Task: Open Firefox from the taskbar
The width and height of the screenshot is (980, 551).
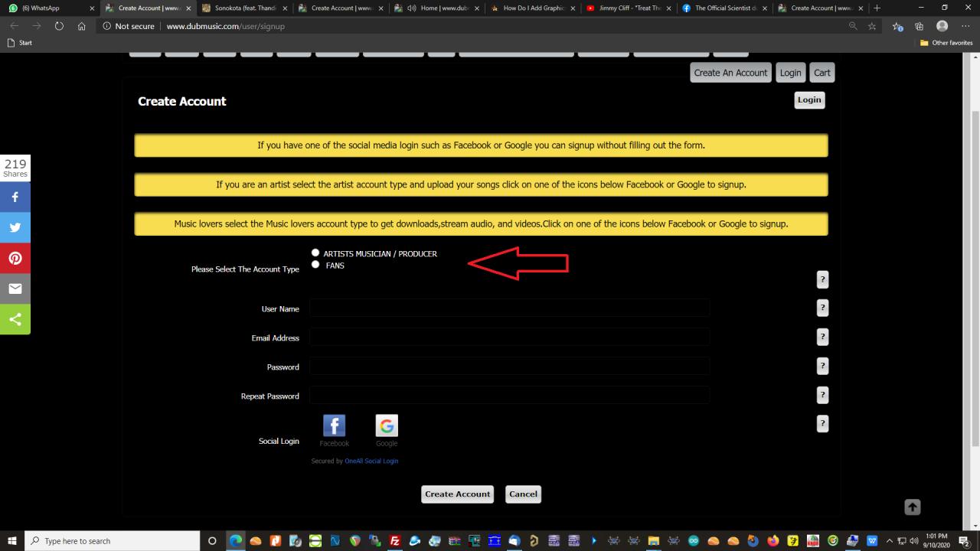Action: pos(773,541)
